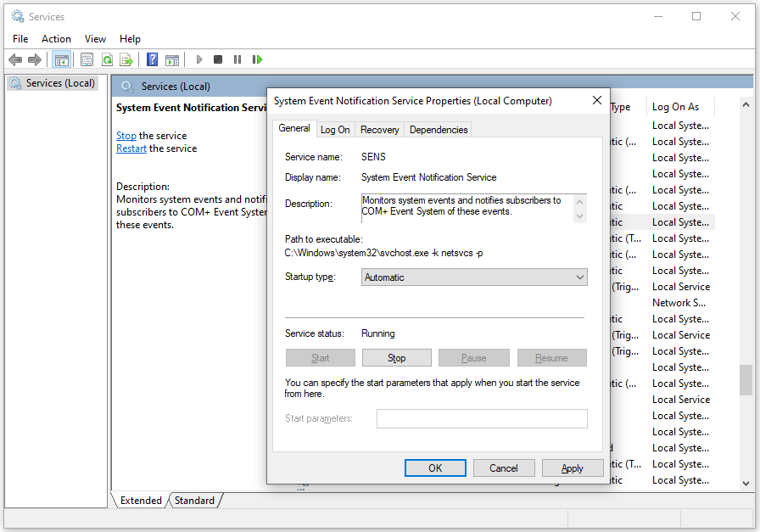This screenshot has height=532, width=760.
Task: Switch to the Extended view tab
Action: (141, 501)
